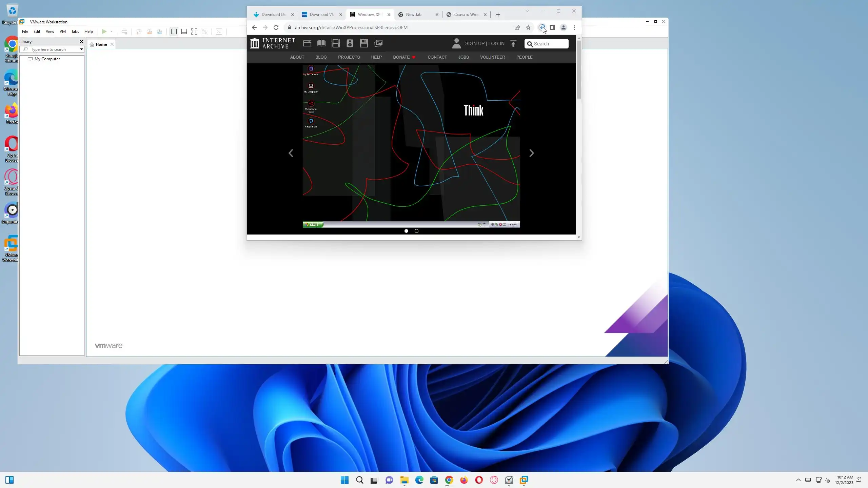Click the Internet Archive search field
The width and height of the screenshot is (868, 488).
[x=550, y=44]
